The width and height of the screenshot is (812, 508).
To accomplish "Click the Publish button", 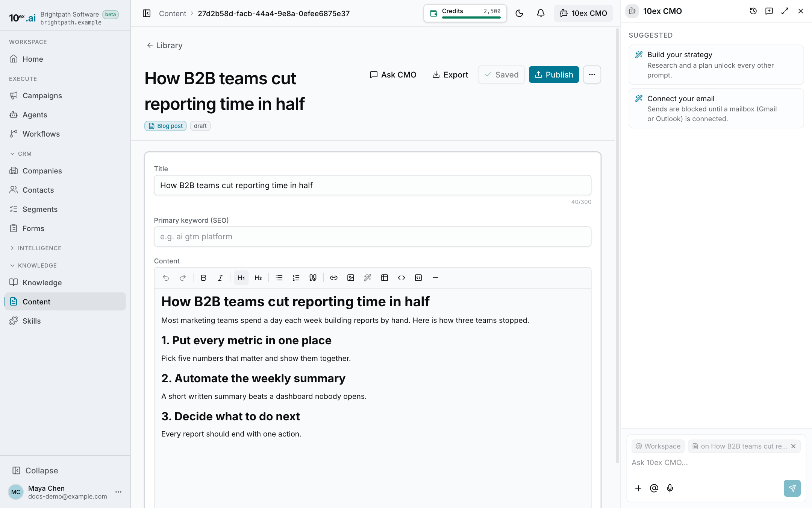I will pyautogui.click(x=554, y=75).
